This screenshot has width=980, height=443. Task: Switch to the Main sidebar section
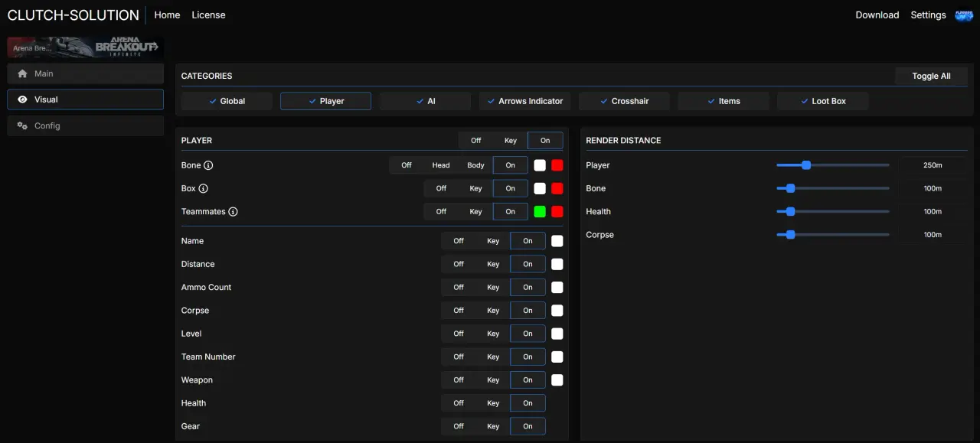[x=85, y=73]
